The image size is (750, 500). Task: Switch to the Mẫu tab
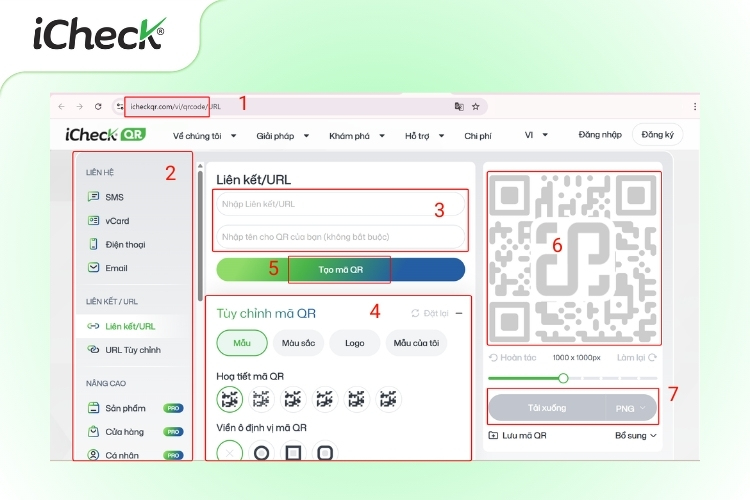[242, 343]
